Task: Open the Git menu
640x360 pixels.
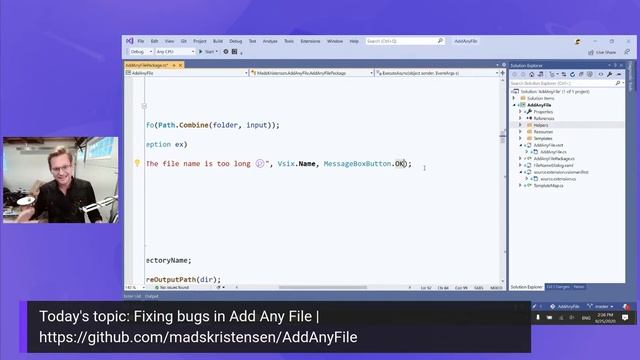Action: click(184, 41)
